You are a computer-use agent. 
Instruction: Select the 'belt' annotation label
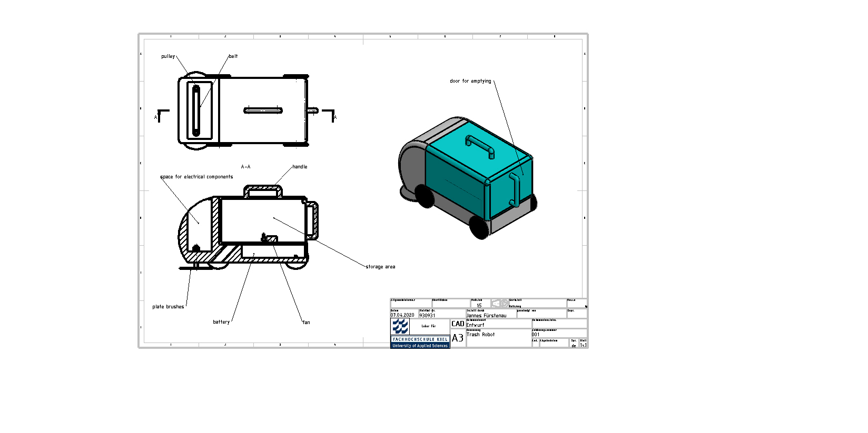pos(233,56)
